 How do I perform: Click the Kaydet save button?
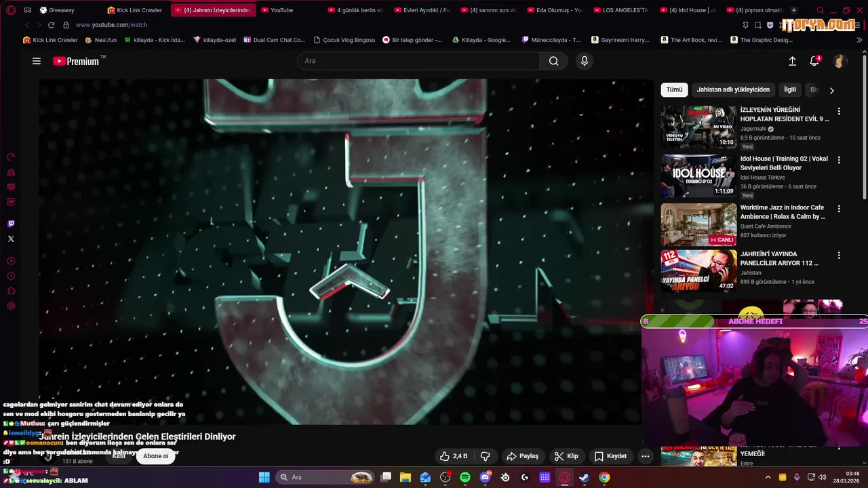point(610,456)
